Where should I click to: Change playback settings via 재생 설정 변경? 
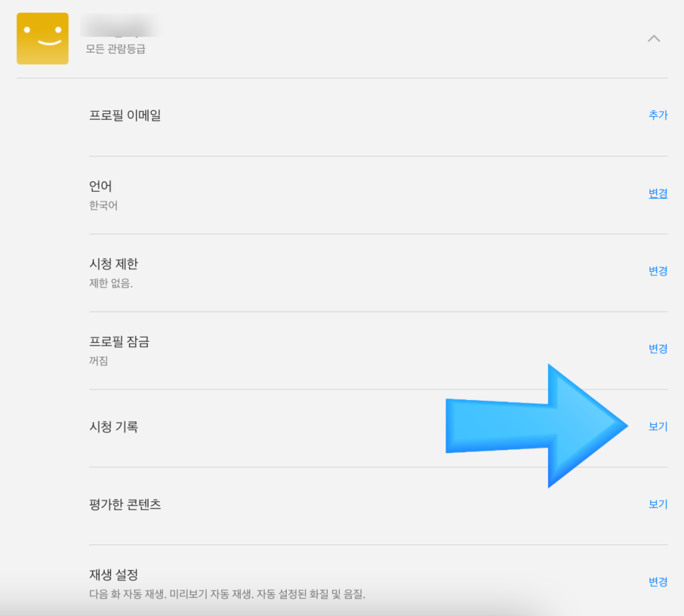pyautogui.click(x=658, y=581)
